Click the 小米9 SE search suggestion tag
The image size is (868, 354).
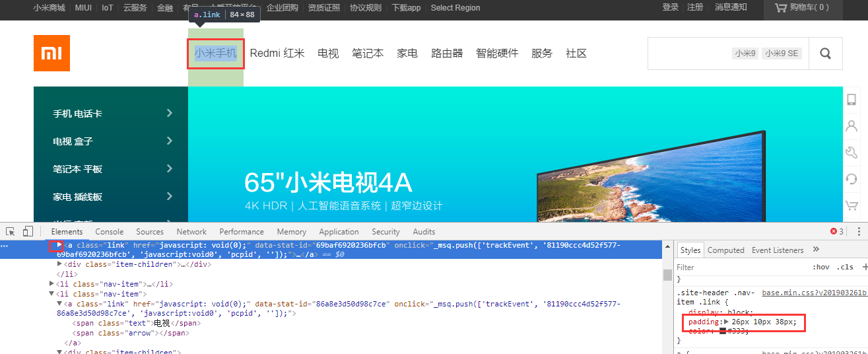click(x=782, y=53)
